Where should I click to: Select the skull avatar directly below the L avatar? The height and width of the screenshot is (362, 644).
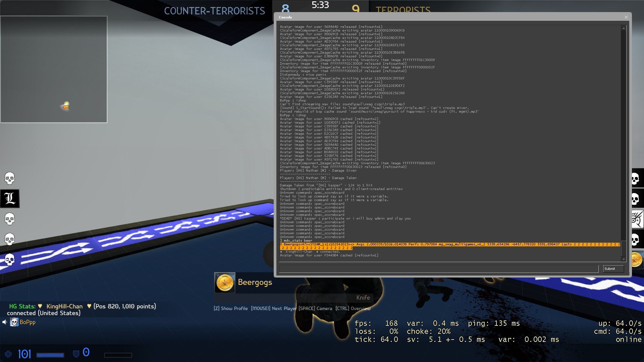pos(10,219)
